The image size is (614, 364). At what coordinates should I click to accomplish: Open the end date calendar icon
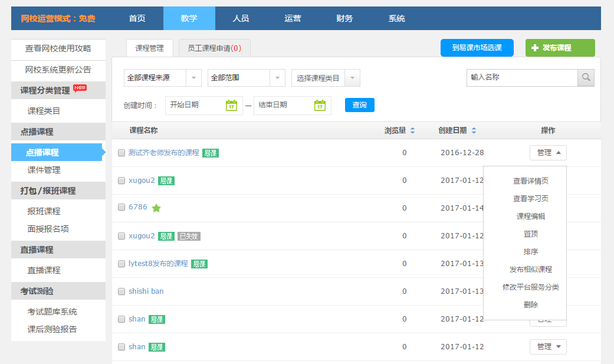pyautogui.click(x=320, y=105)
